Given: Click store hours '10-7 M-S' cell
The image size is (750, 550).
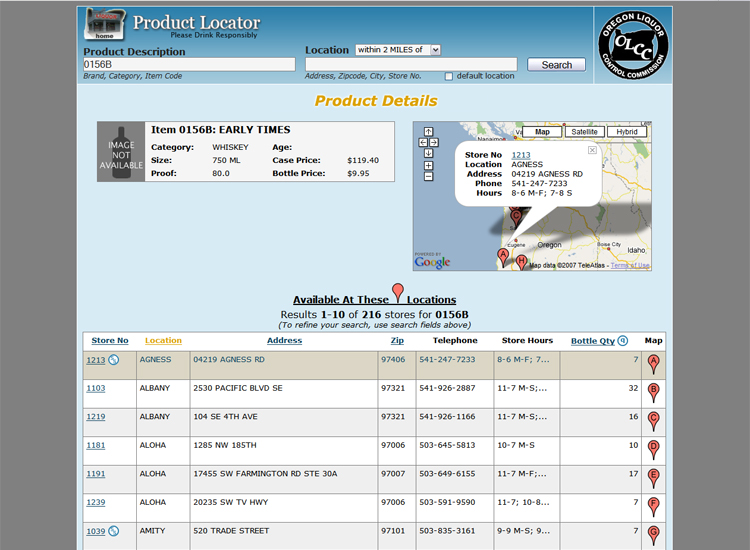Looking at the screenshot, I should [516, 445].
